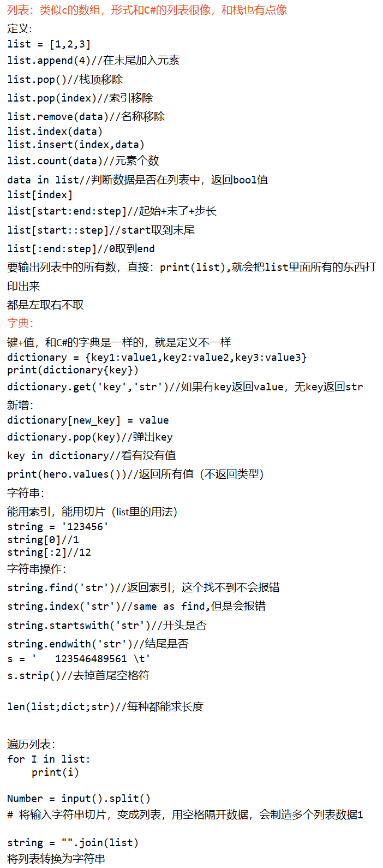Click the list.count(data) line

[83, 160]
